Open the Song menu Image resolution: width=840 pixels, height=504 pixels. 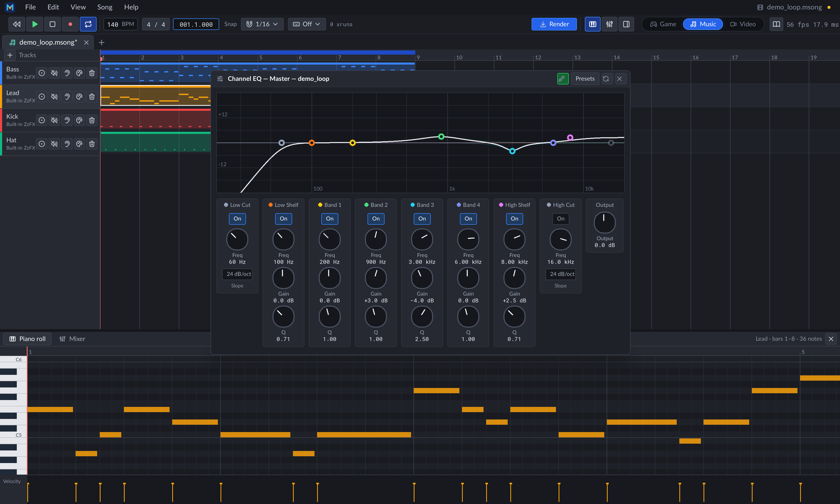pyautogui.click(x=105, y=7)
